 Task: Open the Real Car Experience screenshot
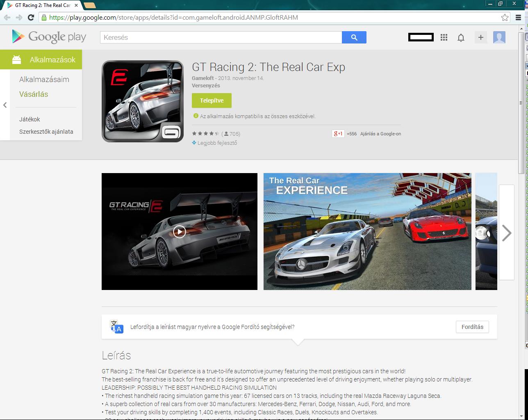pos(367,231)
